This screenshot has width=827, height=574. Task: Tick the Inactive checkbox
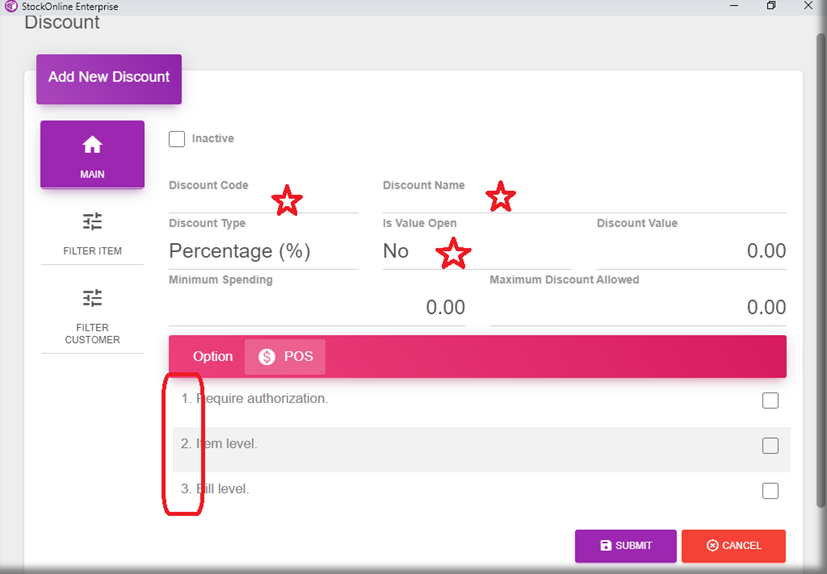click(x=177, y=139)
